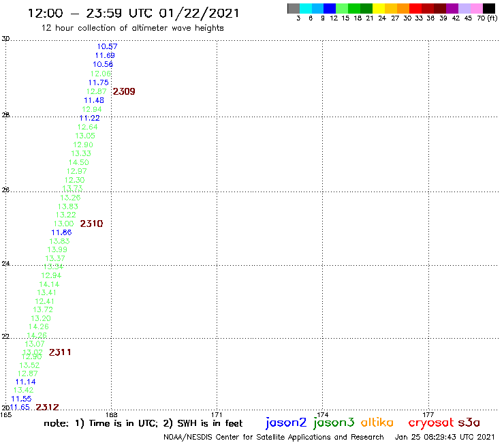Click the 's3a' legend label
The width and height of the screenshot is (504, 443).
[469, 423]
